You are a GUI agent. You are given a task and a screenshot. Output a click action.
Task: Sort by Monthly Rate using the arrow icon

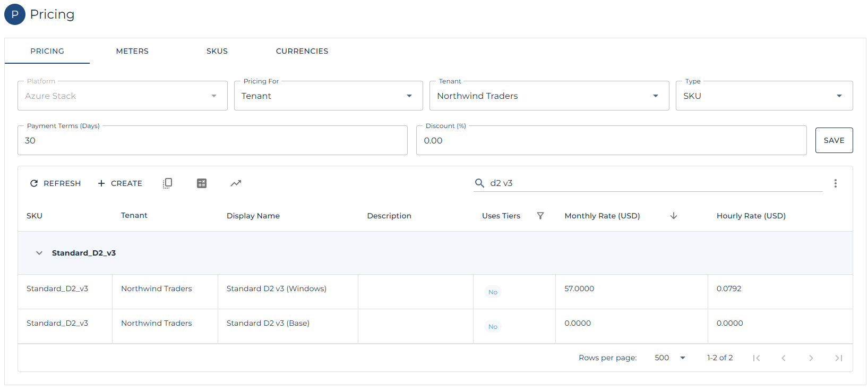pos(674,216)
